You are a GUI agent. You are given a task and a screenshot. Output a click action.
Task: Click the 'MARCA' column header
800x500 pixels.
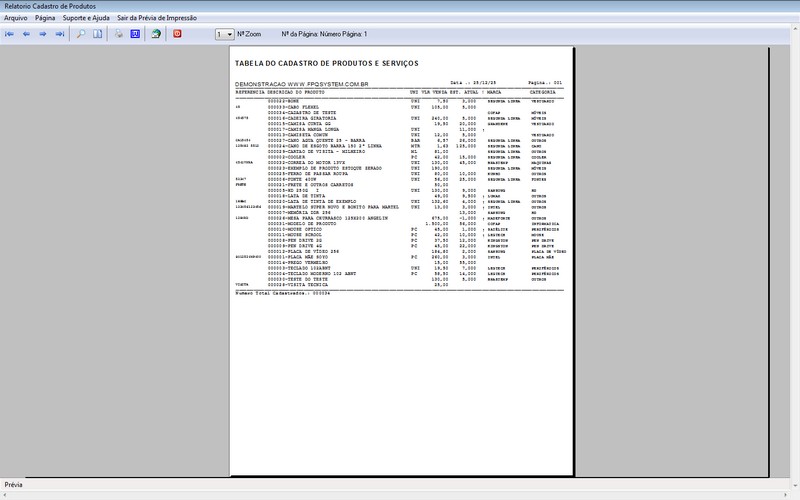tap(494, 92)
